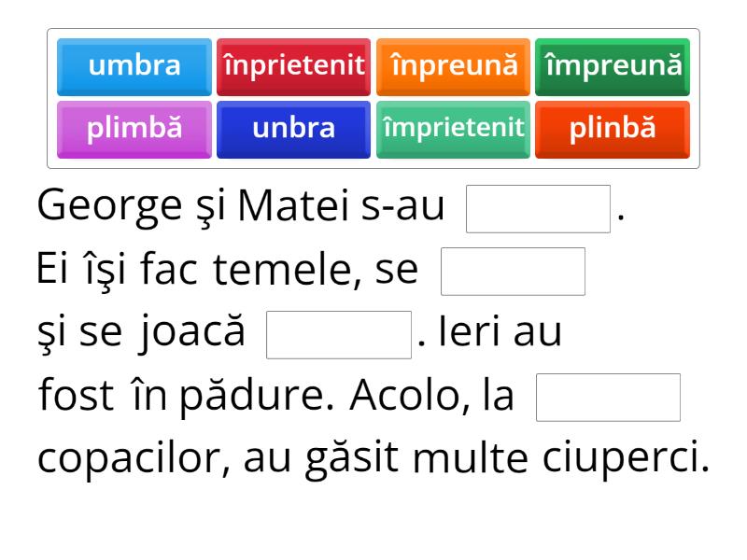Tap "înprietenit" in the word bank

293,66
